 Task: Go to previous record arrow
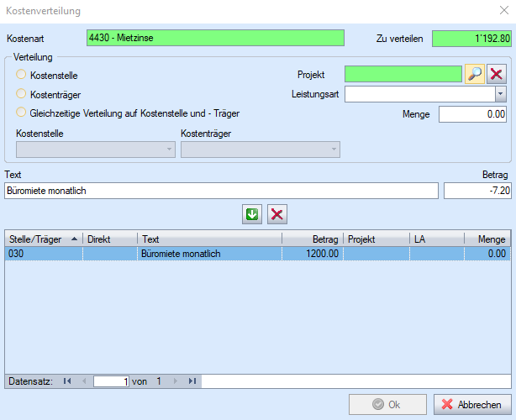click(x=83, y=381)
